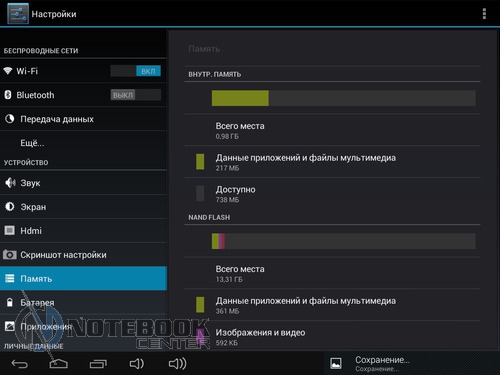Tap the data usage circle icon
The width and height of the screenshot is (500, 375).
[10, 119]
